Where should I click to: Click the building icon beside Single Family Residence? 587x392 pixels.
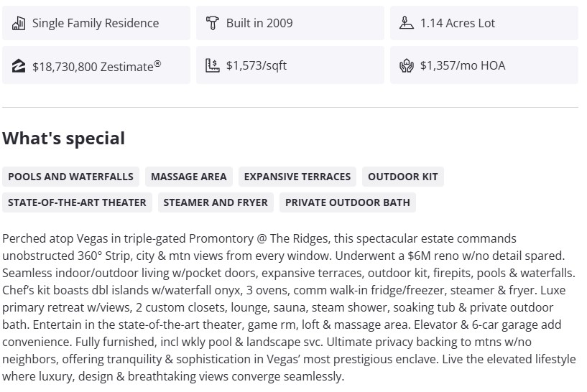(x=19, y=23)
